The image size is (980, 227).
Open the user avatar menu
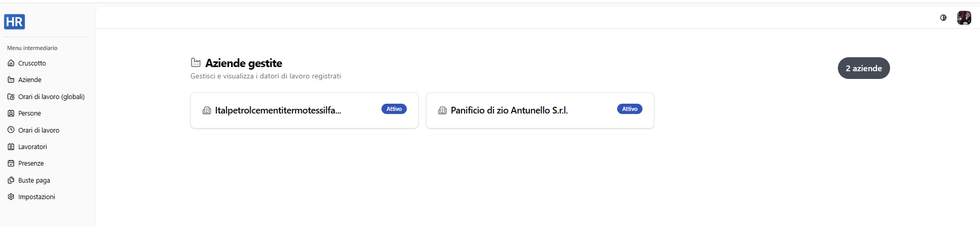tap(964, 18)
